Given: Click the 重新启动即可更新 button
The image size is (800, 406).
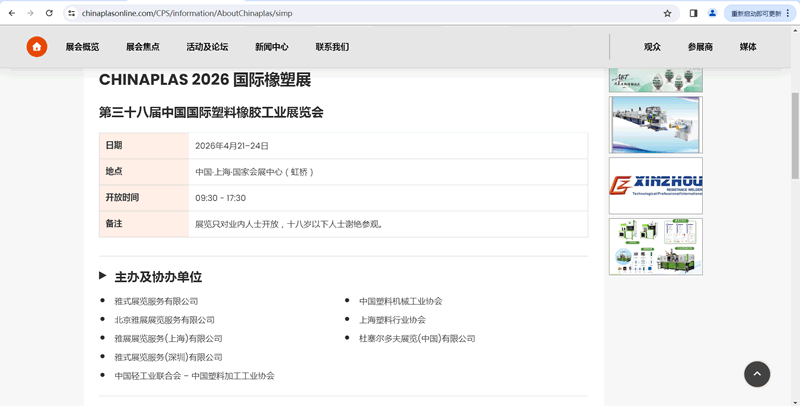Looking at the screenshot, I should [755, 13].
